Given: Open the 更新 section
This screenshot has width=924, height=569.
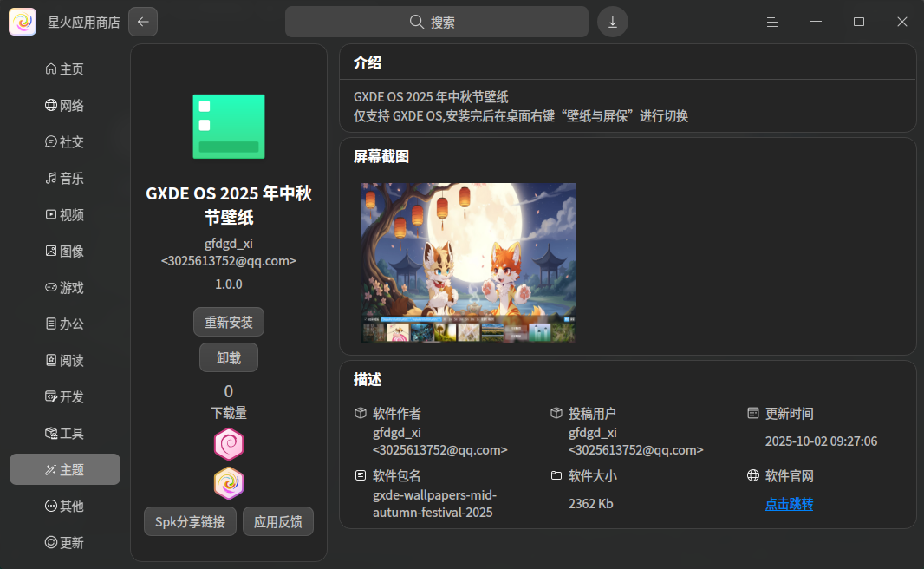Looking at the screenshot, I should point(65,543).
